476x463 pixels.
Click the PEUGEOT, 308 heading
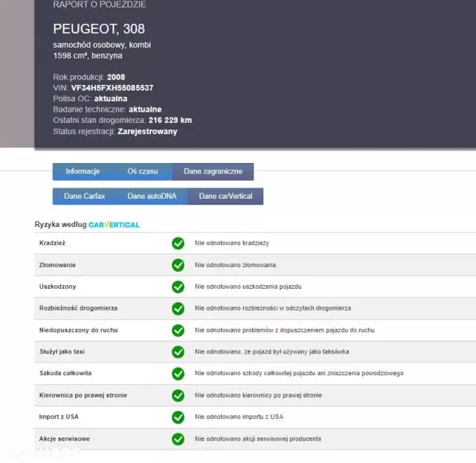(99, 29)
